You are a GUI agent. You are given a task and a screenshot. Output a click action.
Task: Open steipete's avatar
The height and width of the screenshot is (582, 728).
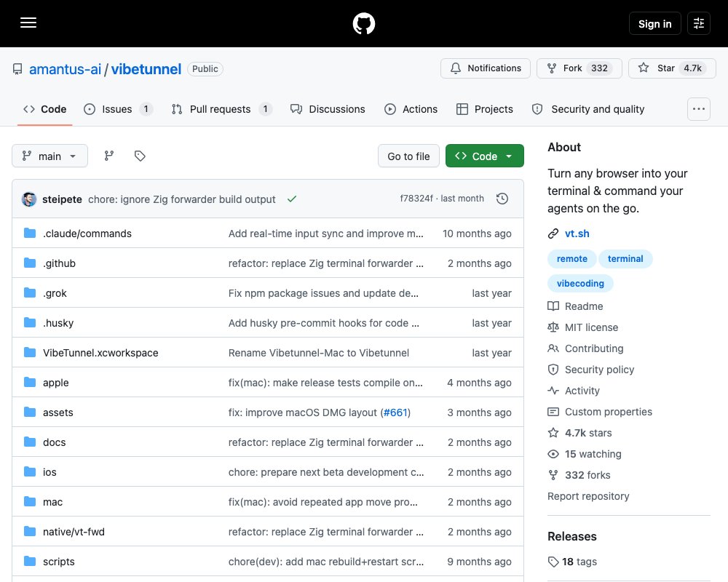pos(29,199)
